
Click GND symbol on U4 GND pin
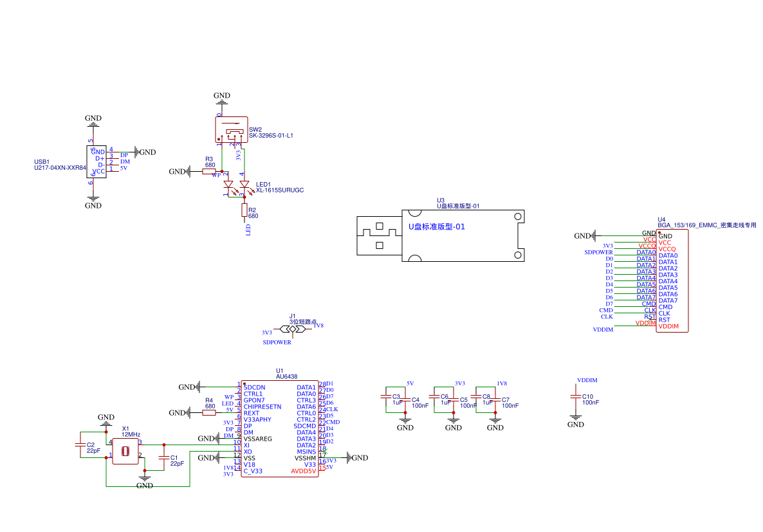click(584, 235)
